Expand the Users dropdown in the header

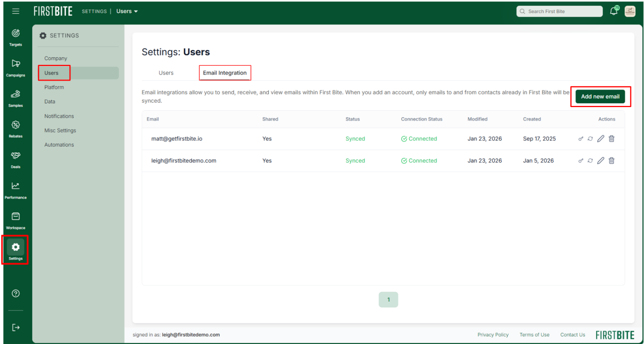click(127, 11)
